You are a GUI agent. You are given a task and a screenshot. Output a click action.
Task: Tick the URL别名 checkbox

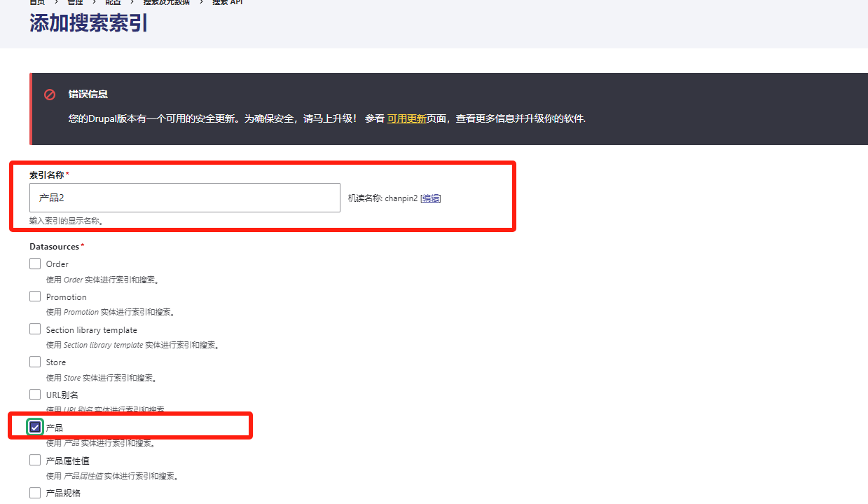35,395
